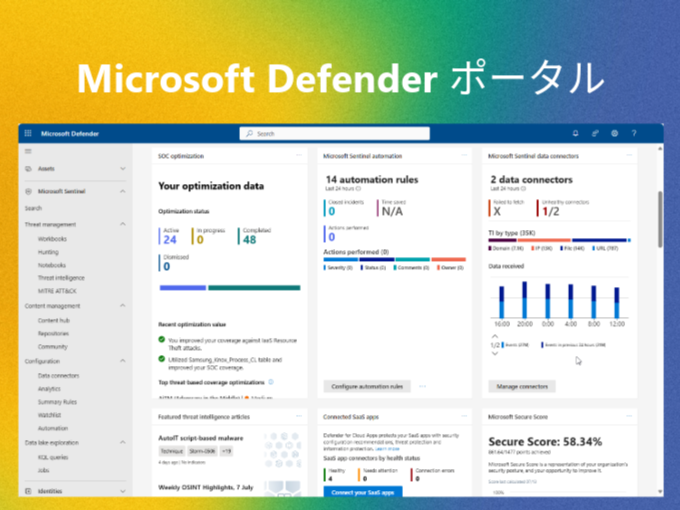680x510 pixels.
Task: Click Completed count 48
Action: point(249,240)
